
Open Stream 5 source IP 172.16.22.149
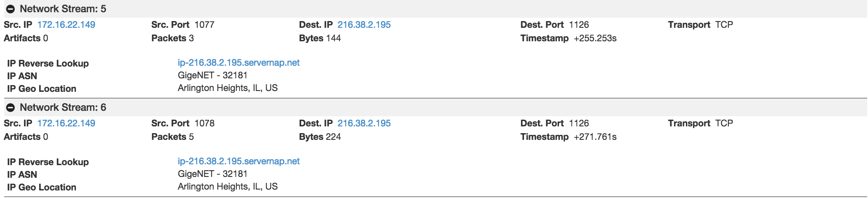coord(66,25)
